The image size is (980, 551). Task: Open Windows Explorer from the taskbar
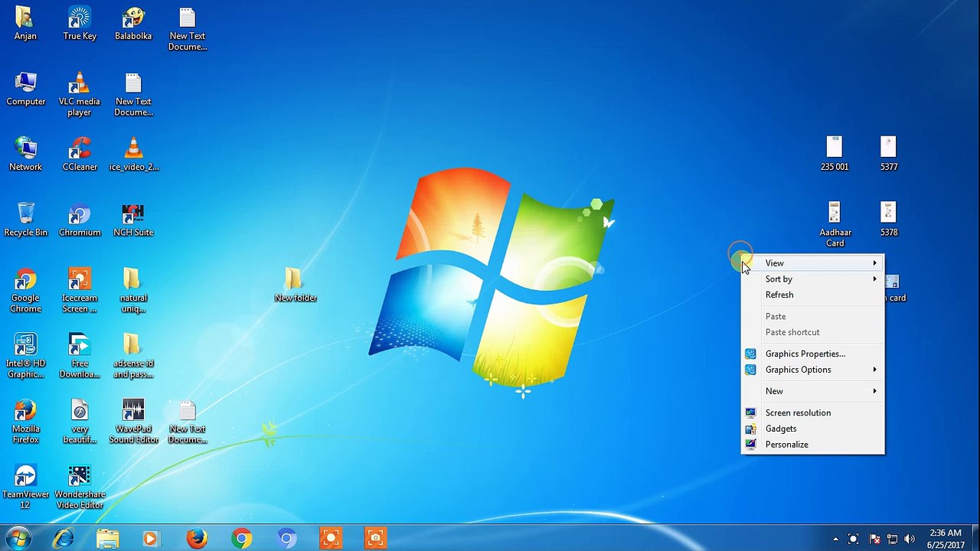[108, 539]
